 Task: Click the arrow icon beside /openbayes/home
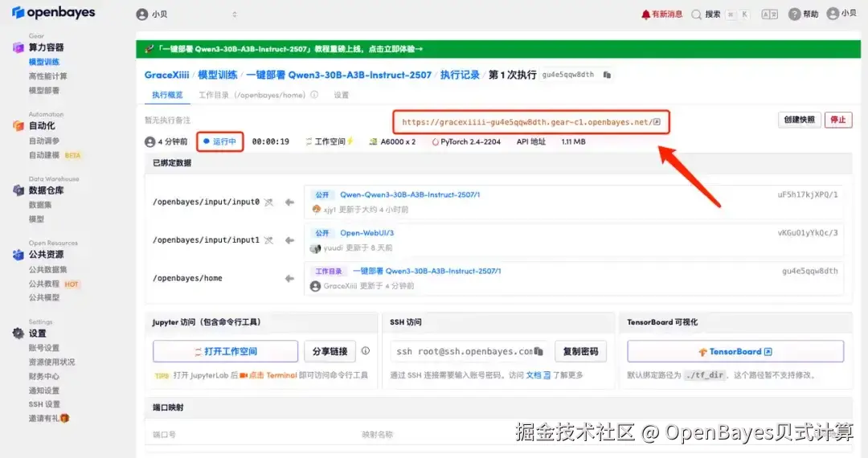[x=289, y=279]
